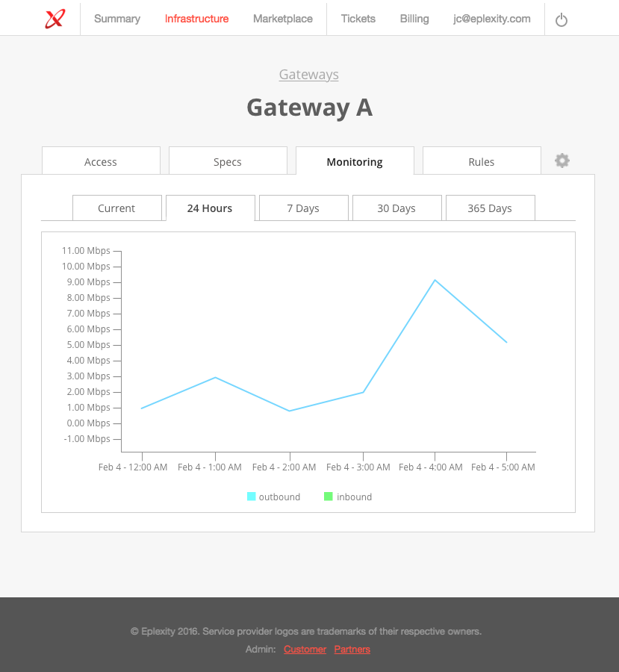Screen dimensions: 619x672
Task: Open the Billing page
Action: tap(414, 19)
